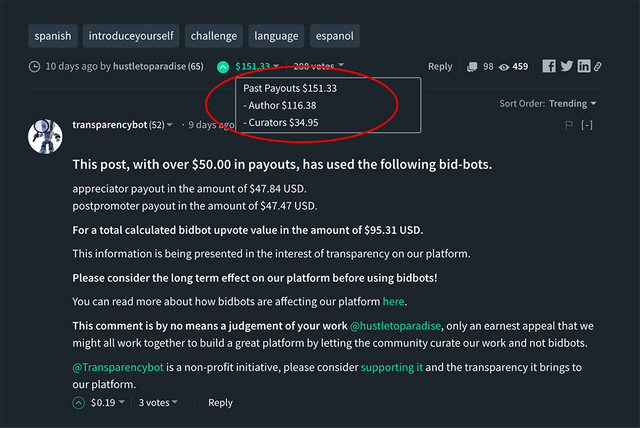Upvote the main post by hustletoparadise
640x428 pixels.
coord(223,67)
